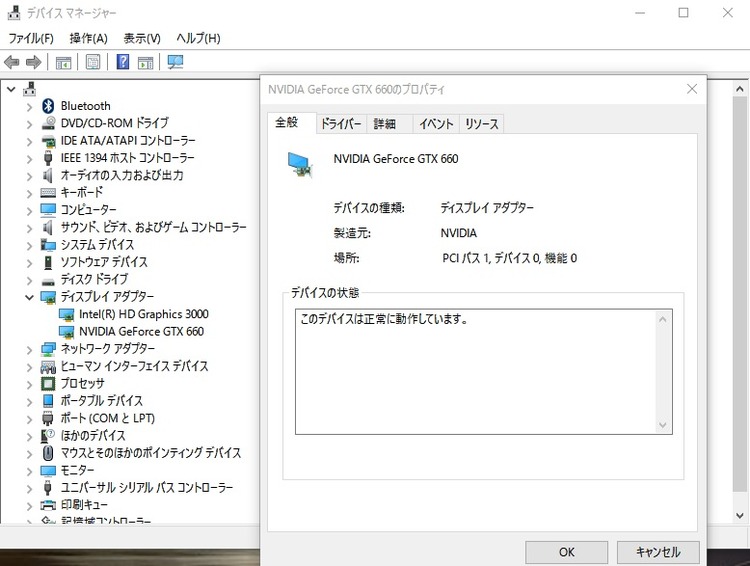Expand the IDE ATA/ATAPI コントローラー category
The height and width of the screenshot is (566, 750).
pos(29,142)
